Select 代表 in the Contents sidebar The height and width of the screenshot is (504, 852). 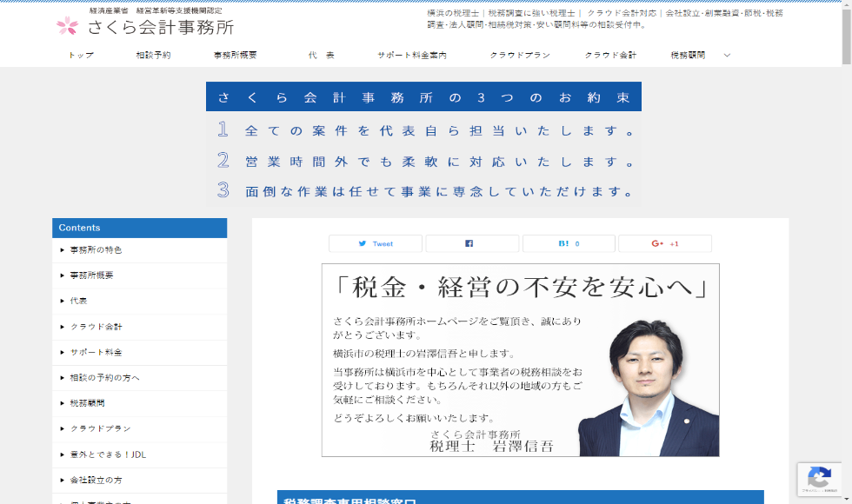pos(140,302)
